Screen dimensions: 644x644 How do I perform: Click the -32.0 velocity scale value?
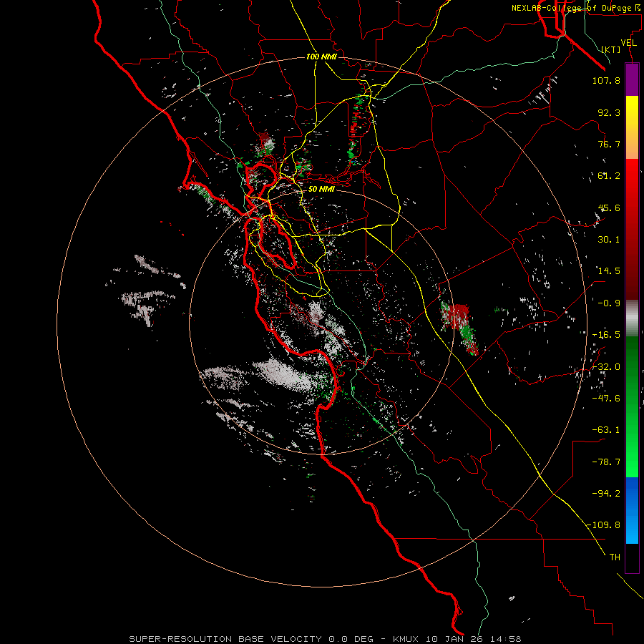(x=606, y=367)
